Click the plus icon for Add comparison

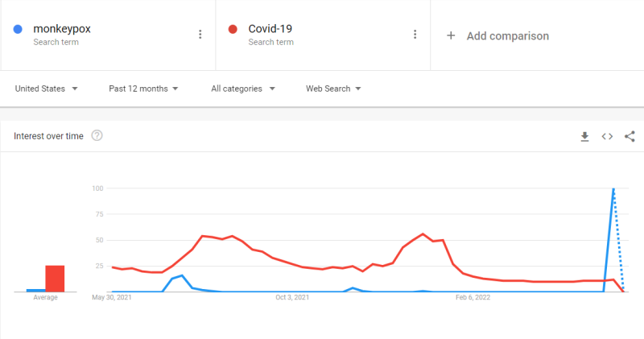pyautogui.click(x=451, y=35)
